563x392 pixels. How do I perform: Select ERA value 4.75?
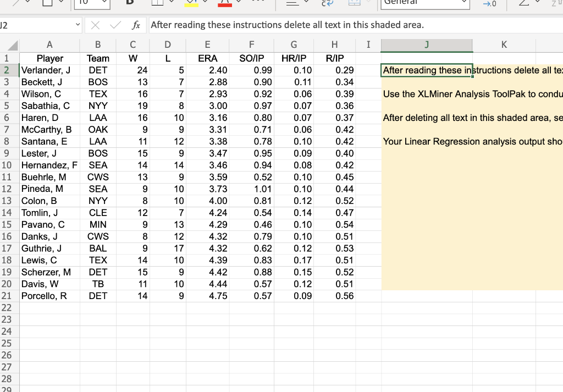coord(207,296)
